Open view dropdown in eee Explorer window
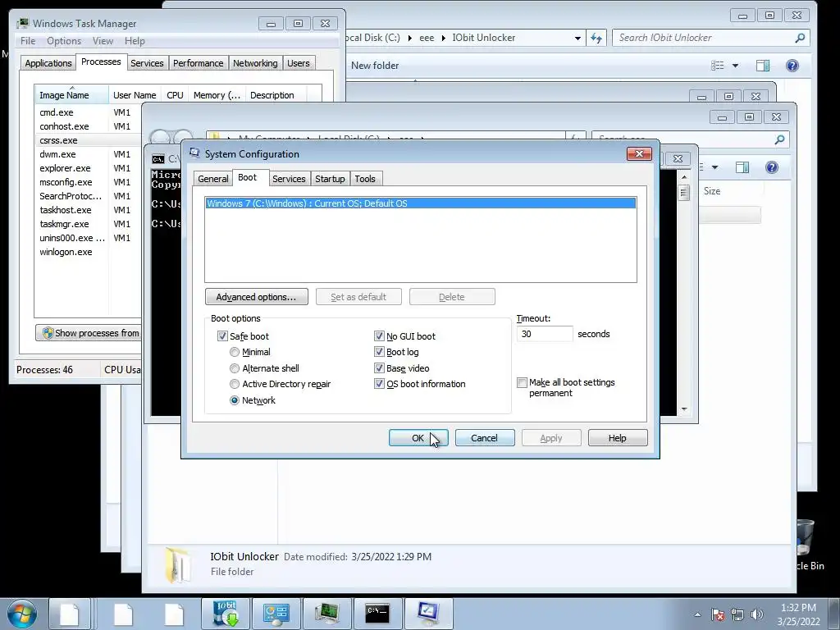The width and height of the screenshot is (840, 630). [x=714, y=167]
